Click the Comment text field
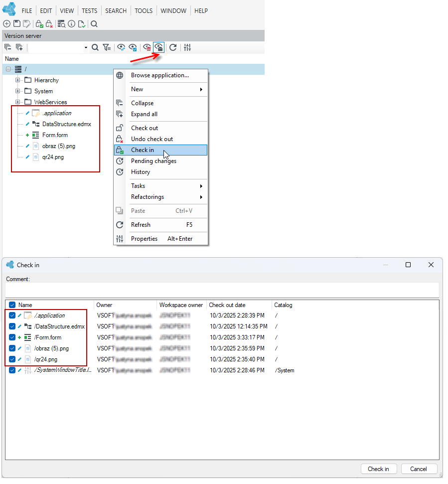This screenshot has width=448, height=484. [222, 290]
